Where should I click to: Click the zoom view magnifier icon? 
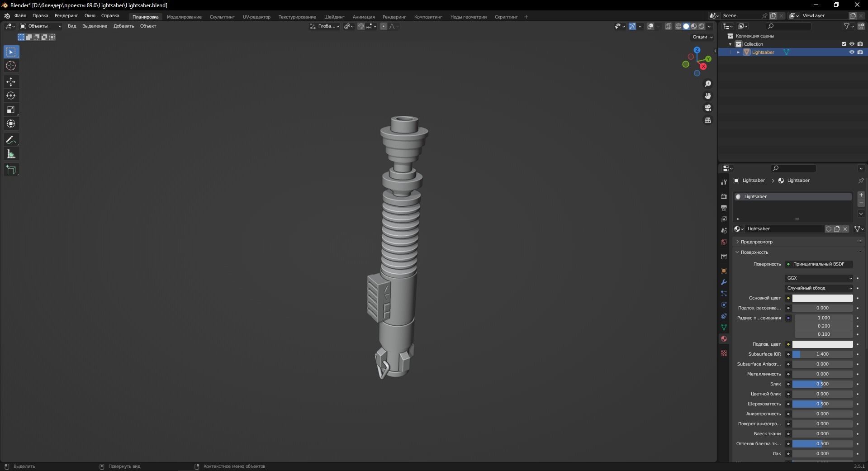[x=708, y=84]
